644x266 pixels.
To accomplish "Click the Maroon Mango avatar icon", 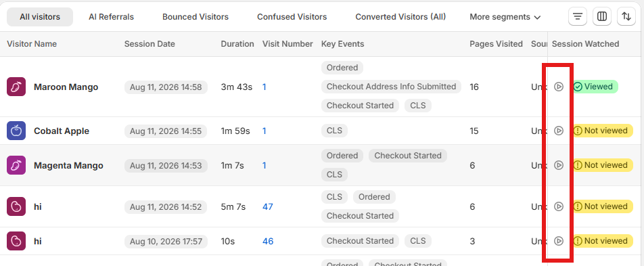I will pos(16,87).
